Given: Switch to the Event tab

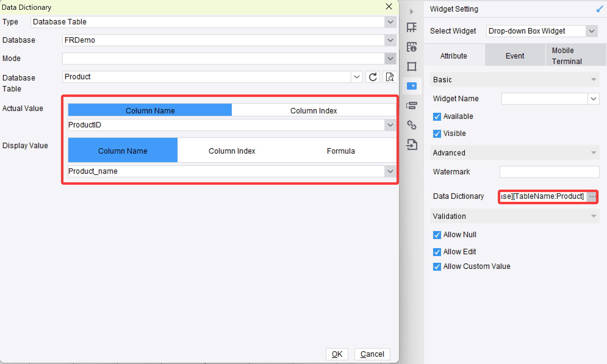Looking at the screenshot, I should coord(515,55).
